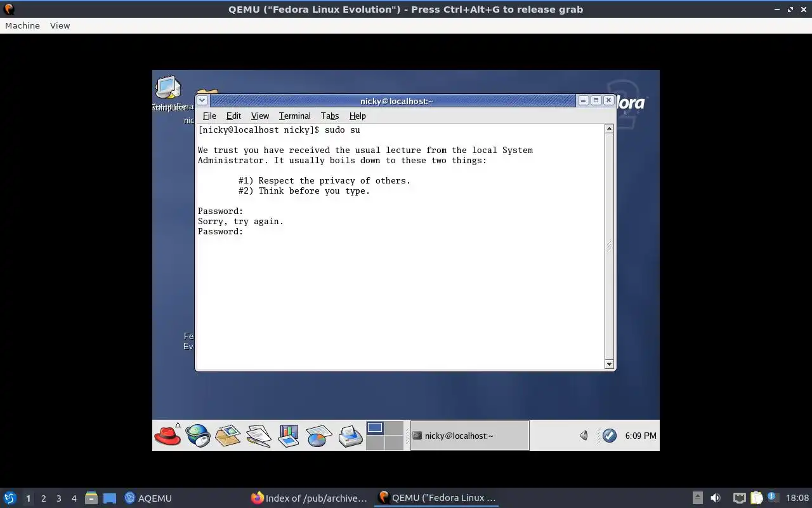Click terminal scrollbar down arrow

(609, 364)
